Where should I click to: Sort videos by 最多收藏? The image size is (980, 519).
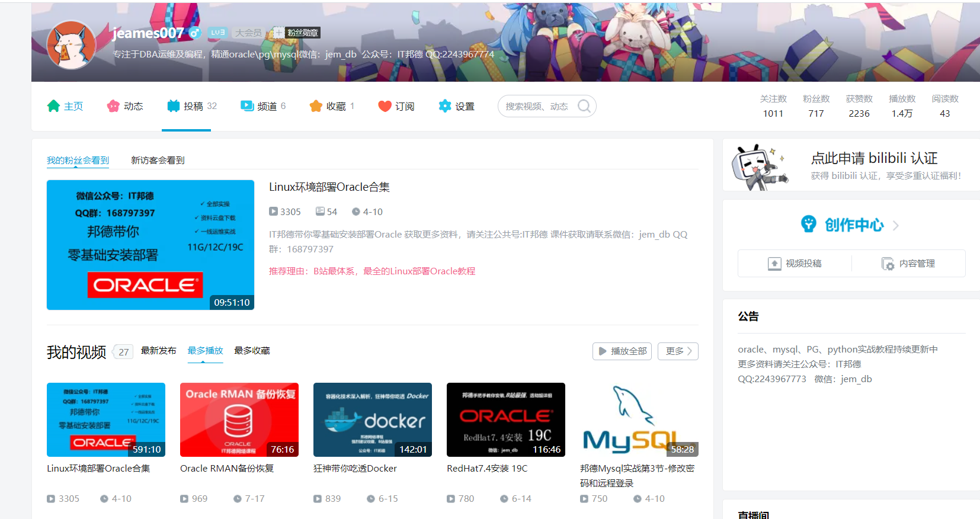(252, 351)
